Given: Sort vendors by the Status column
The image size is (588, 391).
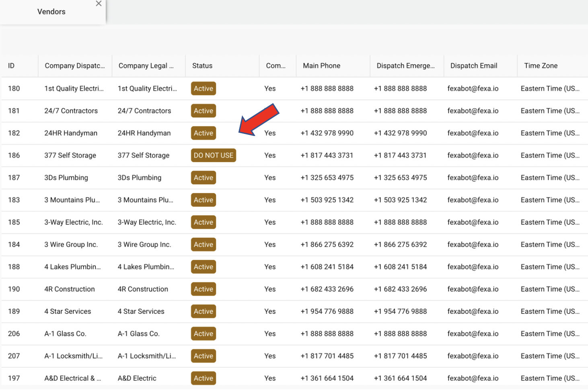Looking at the screenshot, I should [x=202, y=66].
